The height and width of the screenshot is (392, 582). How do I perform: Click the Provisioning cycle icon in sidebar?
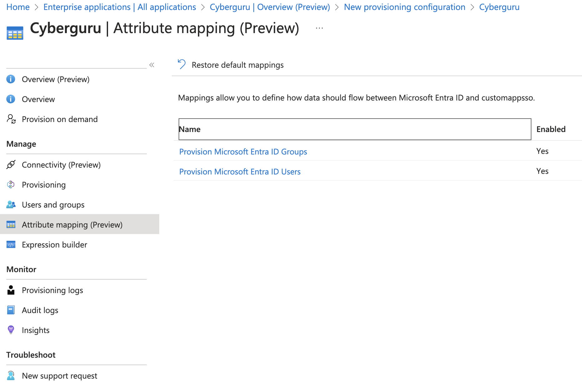click(11, 185)
